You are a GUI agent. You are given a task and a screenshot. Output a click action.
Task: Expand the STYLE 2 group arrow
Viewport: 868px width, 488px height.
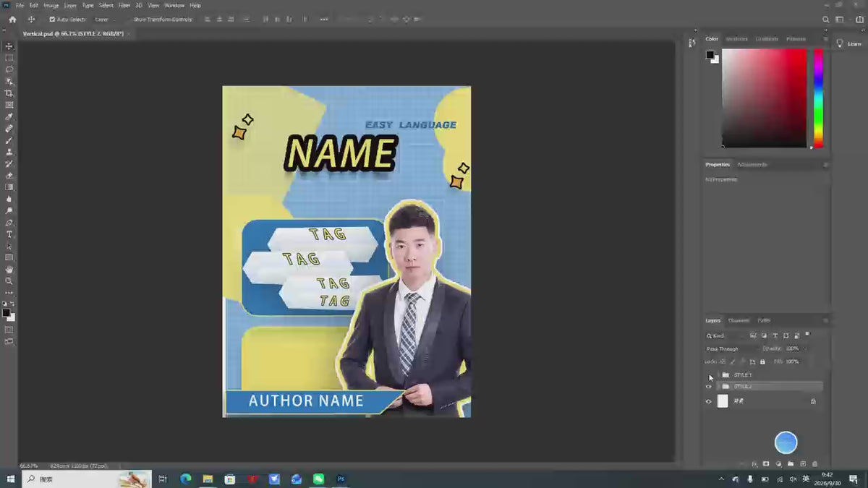718,387
